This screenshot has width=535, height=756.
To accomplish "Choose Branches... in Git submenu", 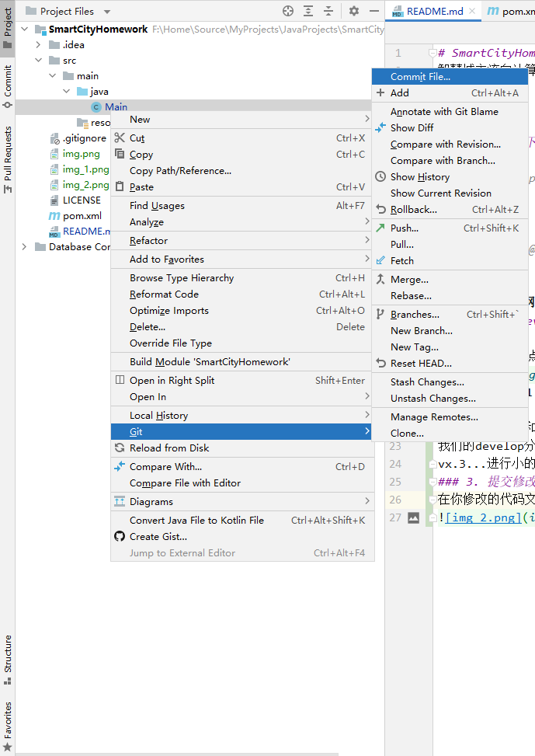I will coord(450,315).
